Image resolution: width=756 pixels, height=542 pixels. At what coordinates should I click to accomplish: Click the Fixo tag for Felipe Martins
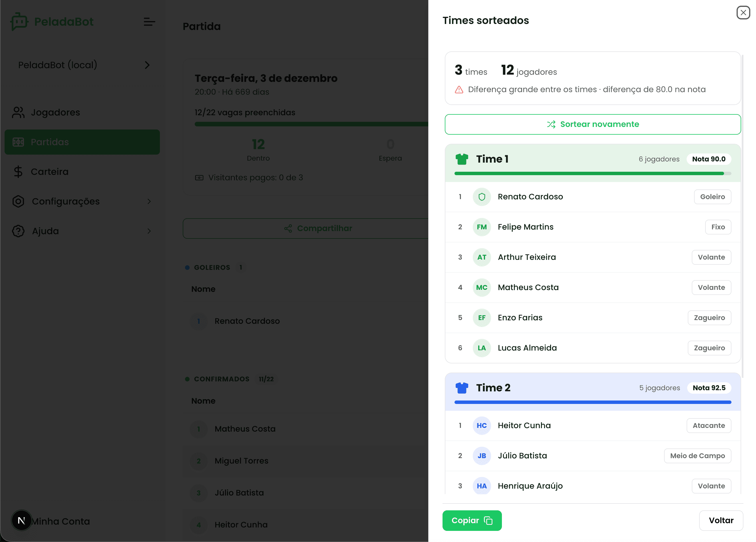pos(718,227)
